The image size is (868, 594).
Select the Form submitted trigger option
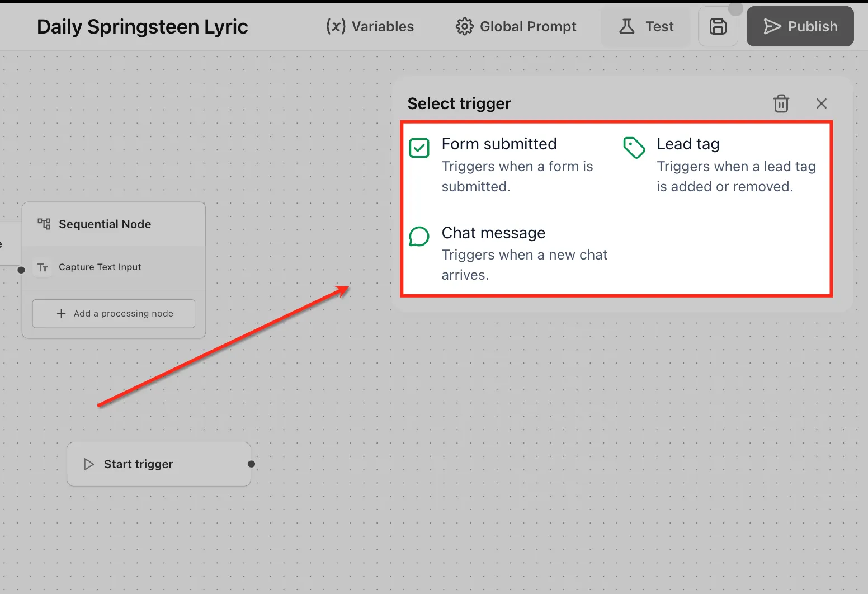(x=509, y=165)
